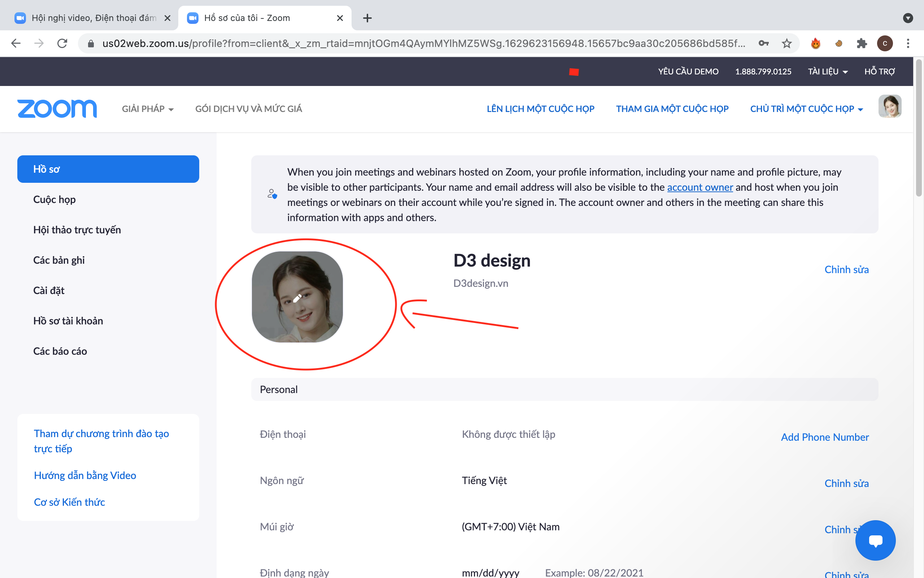Open the chat help bubble
The height and width of the screenshot is (578, 924).
pyautogui.click(x=875, y=540)
